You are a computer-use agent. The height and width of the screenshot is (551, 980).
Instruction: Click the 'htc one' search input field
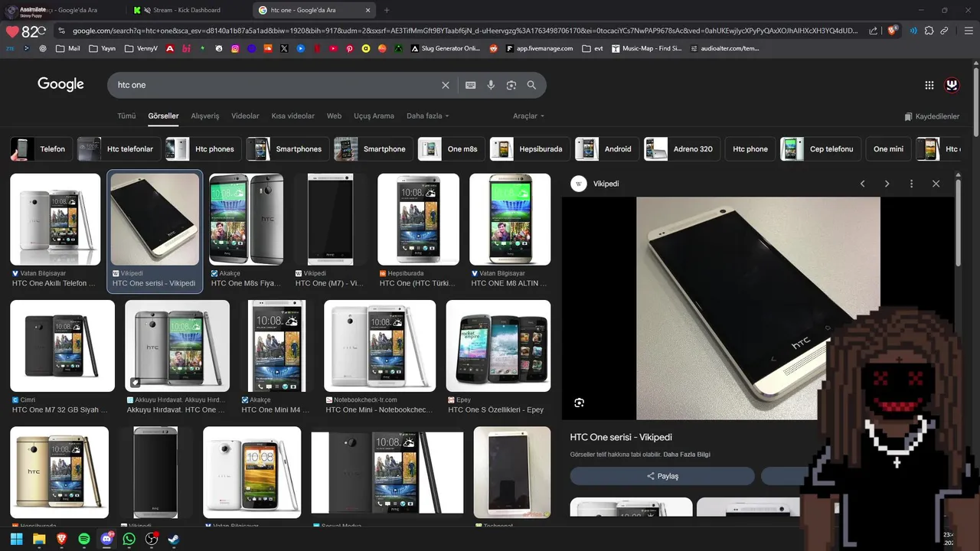[x=276, y=85]
